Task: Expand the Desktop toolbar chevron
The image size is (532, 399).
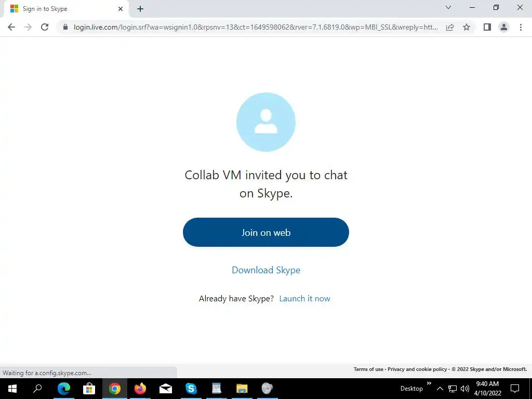Action: (x=429, y=383)
